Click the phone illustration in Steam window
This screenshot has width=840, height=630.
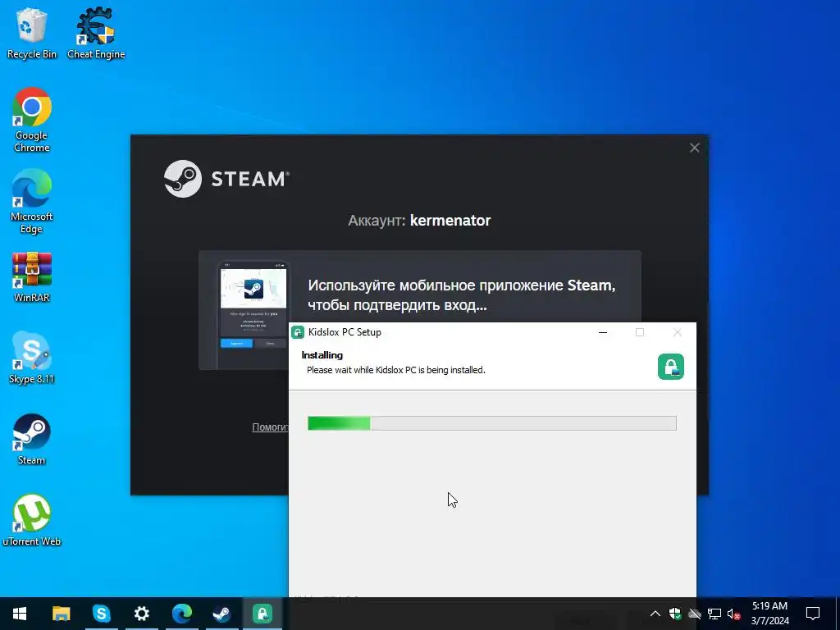[x=253, y=313]
